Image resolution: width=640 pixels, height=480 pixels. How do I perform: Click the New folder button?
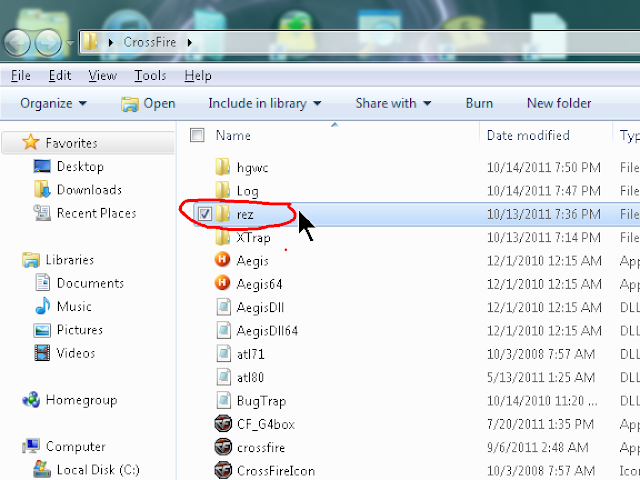pyautogui.click(x=559, y=103)
